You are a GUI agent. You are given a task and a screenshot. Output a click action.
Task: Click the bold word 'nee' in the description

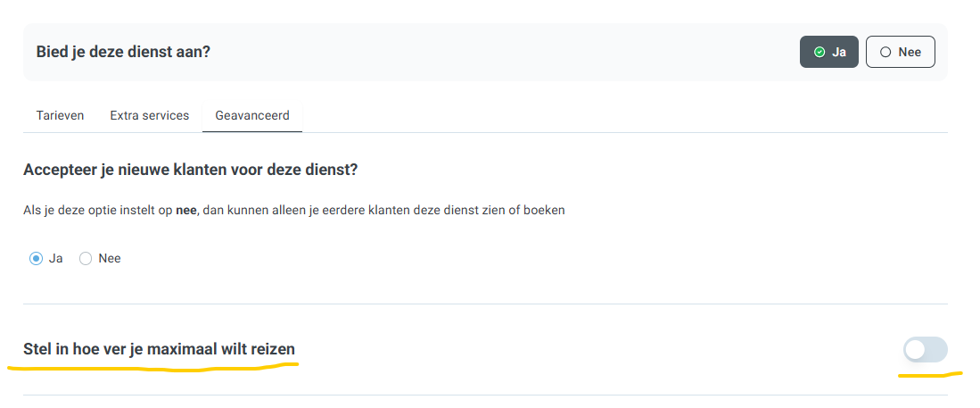186,211
